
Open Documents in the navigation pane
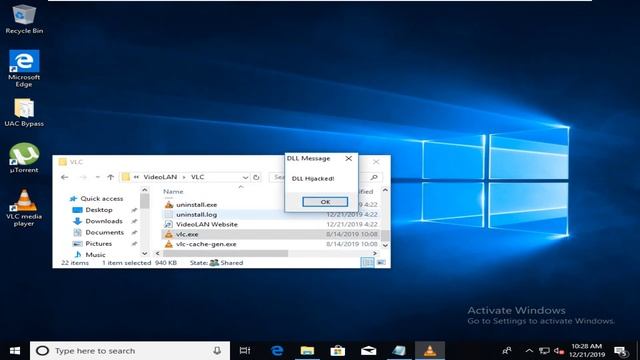coord(104,232)
